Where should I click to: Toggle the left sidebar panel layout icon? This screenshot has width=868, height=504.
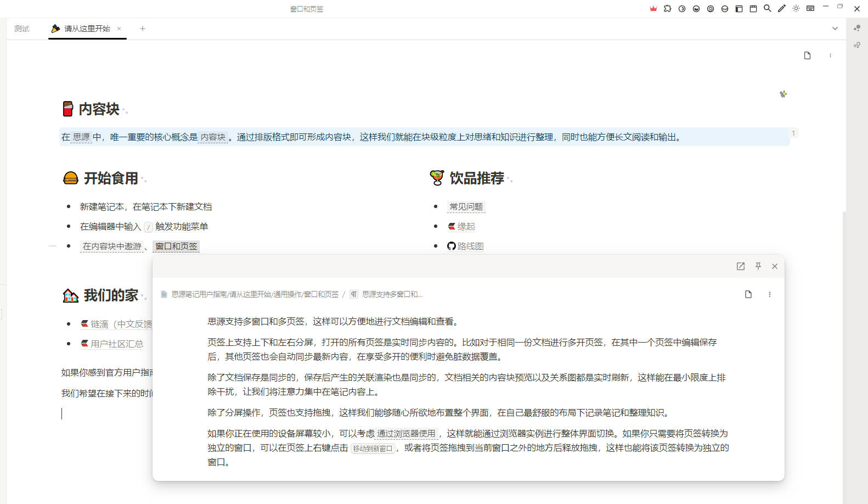pyautogui.click(x=739, y=9)
